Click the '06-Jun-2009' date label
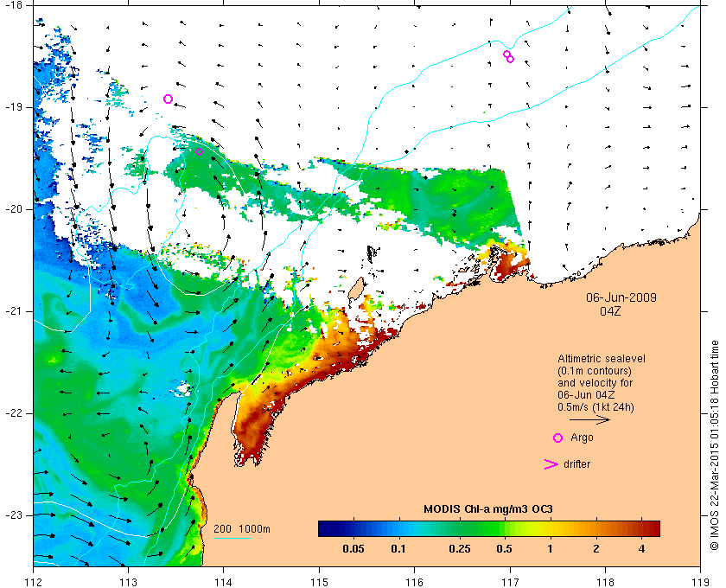The image size is (726, 588). tap(621, 297)
